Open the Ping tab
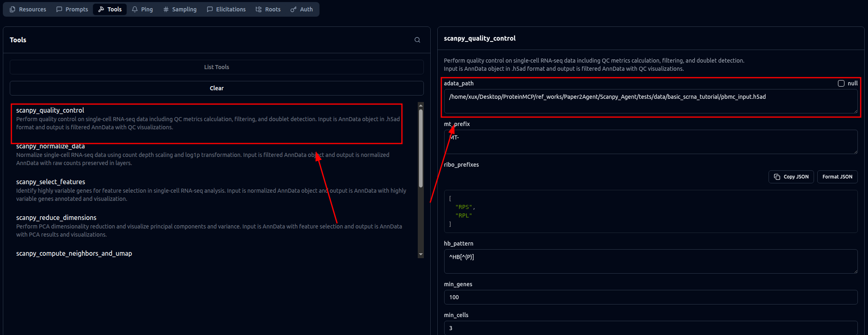868x335 pixels. tap(143, 9)
